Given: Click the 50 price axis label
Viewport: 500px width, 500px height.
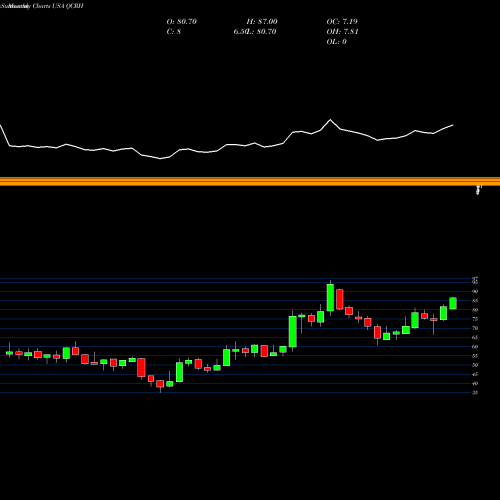Looking at the screenshot, I should pyautogui.click(x=475, y=365).
